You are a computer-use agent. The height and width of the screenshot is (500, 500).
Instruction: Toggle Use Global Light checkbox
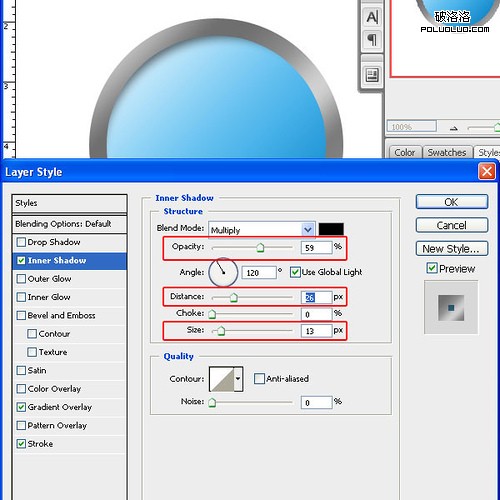295,272
